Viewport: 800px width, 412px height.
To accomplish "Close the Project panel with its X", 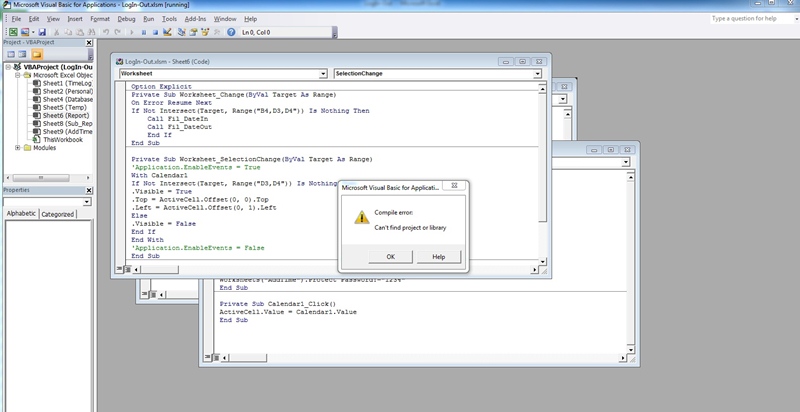I will pos(90,44).
